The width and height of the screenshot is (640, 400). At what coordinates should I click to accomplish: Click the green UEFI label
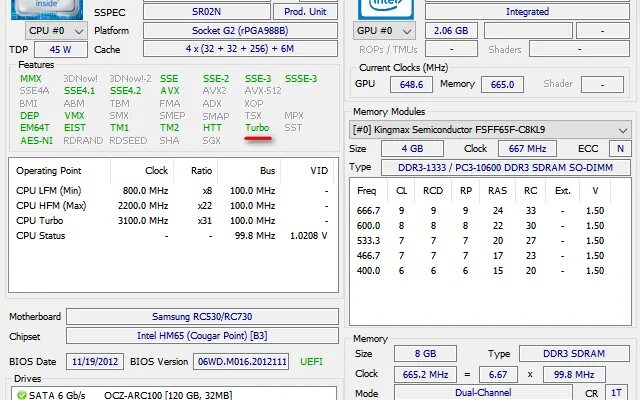coord(311,362)
